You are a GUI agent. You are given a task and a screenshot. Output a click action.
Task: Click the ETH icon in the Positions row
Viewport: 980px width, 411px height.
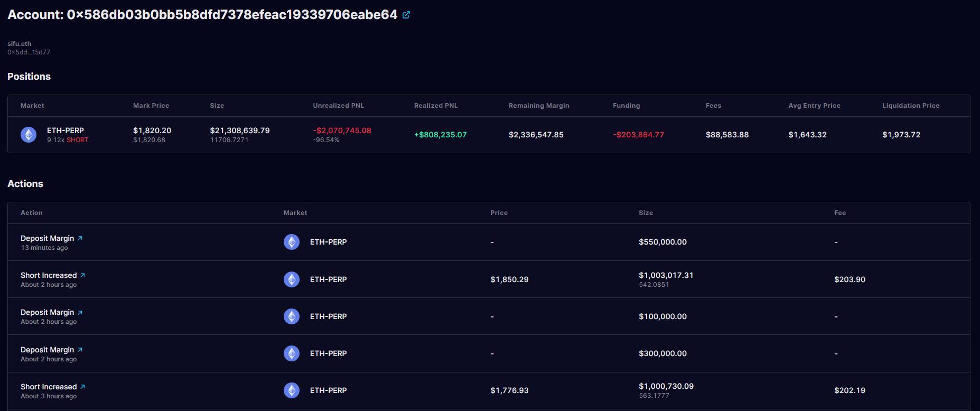point(29,135)
